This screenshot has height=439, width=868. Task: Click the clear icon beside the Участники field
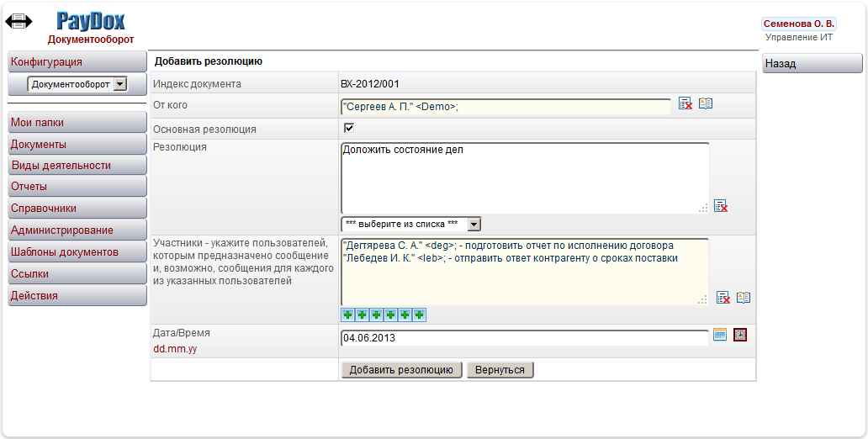pos(722,297)
